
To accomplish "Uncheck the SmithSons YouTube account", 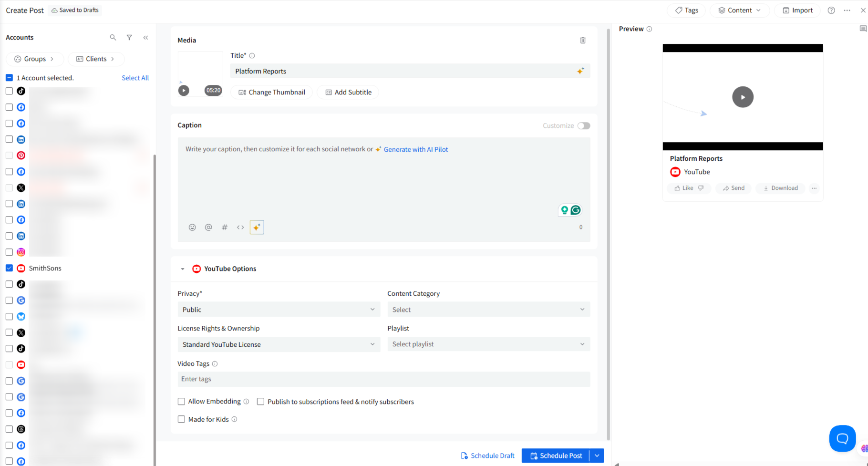I will point(9,268).
